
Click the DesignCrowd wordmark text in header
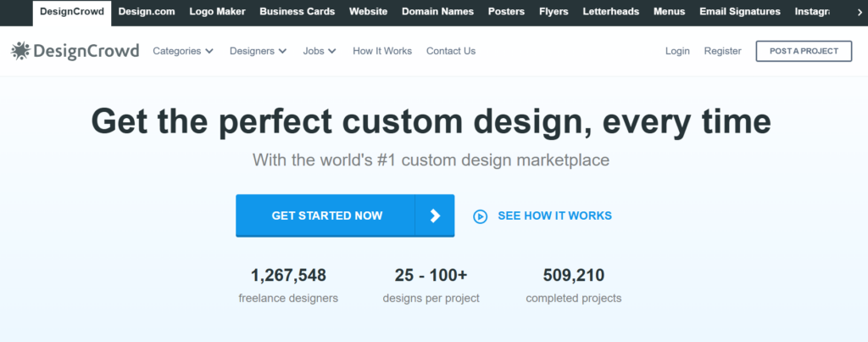86,51
